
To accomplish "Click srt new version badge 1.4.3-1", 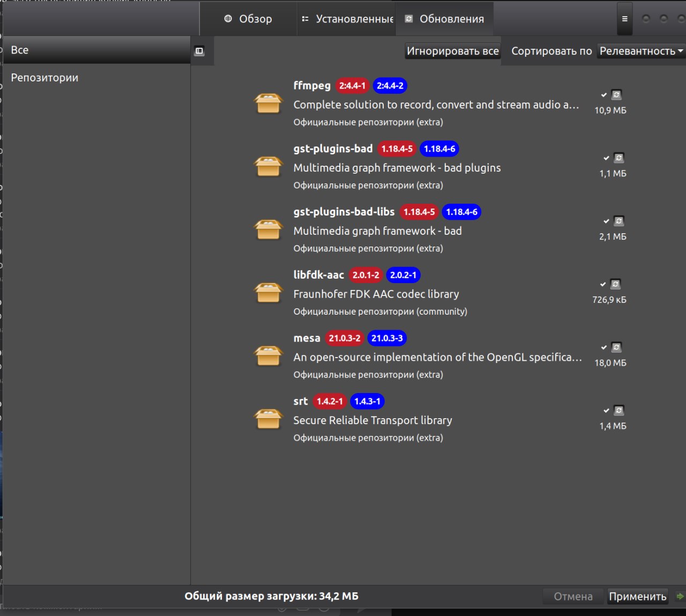I will tap(367, 401).
